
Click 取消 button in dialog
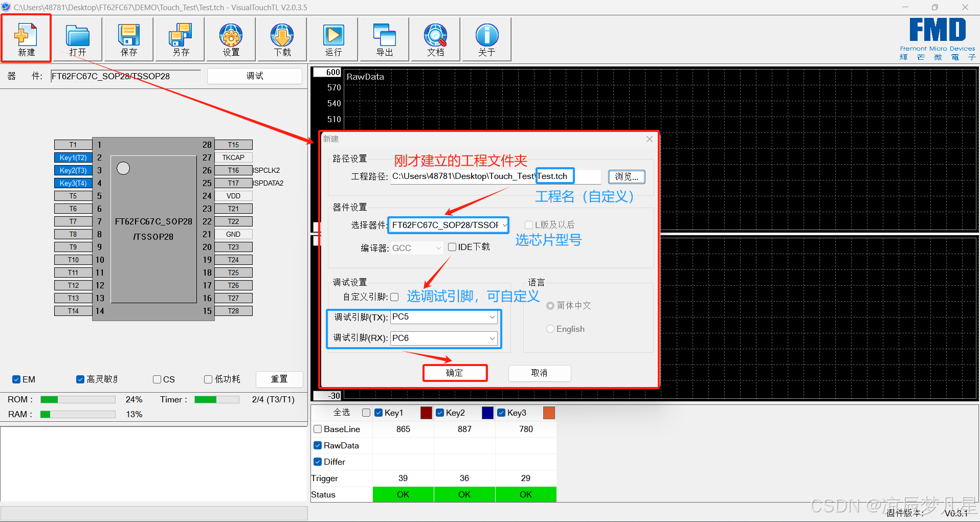coord(540,373)
